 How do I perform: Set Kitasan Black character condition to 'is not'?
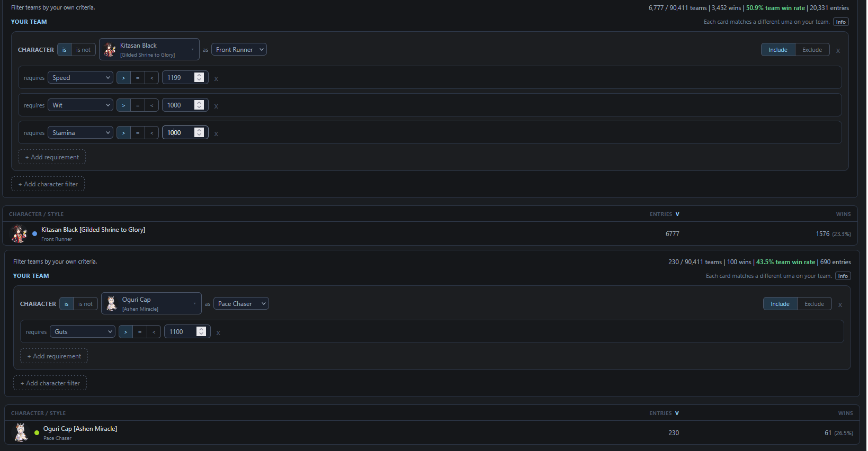click(83, 50)
